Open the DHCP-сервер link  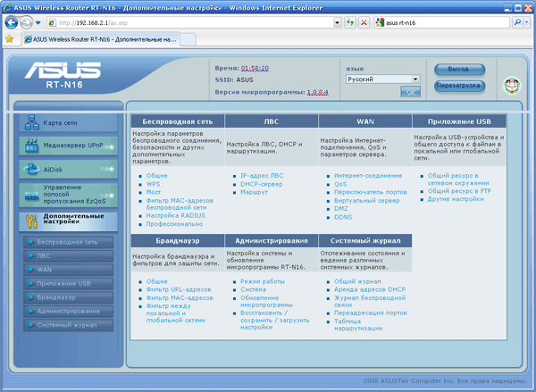coord(262,184)
